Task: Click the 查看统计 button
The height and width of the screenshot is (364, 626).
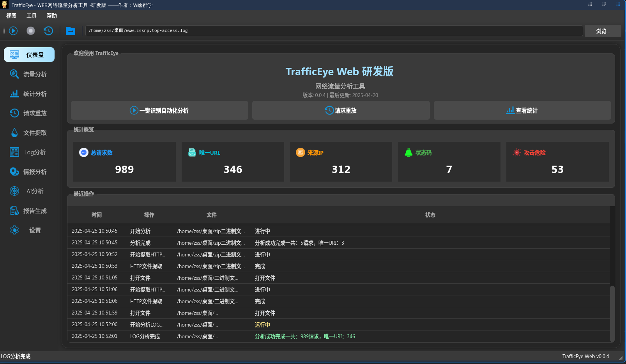Action: [x=522, y=110]
